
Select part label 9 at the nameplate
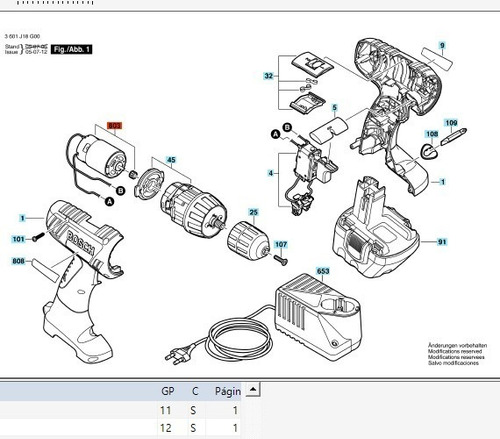(442, 45)
